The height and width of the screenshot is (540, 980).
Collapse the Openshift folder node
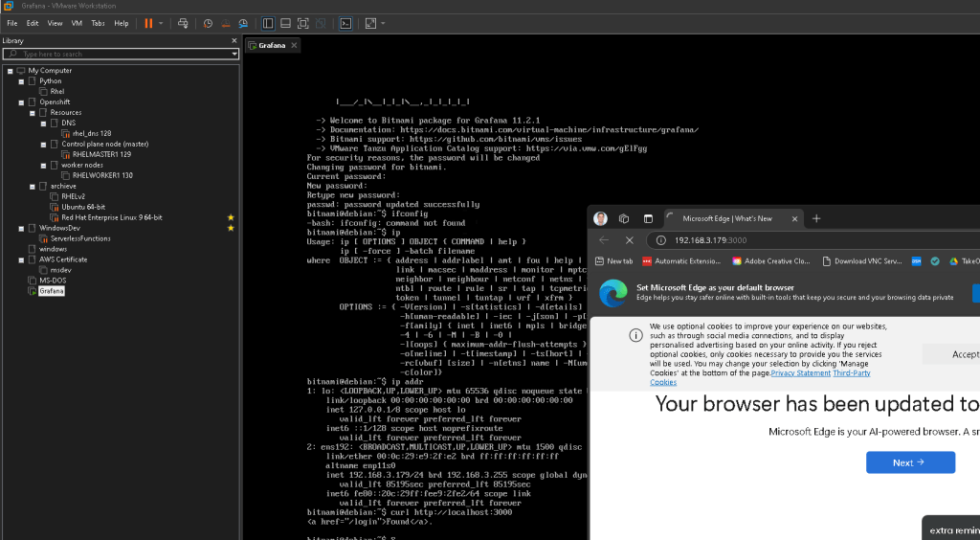coord(21,101)
